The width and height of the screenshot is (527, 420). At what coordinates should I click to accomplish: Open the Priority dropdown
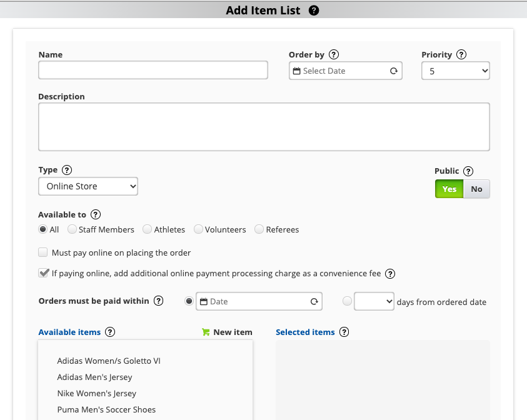tap(455, 71)
